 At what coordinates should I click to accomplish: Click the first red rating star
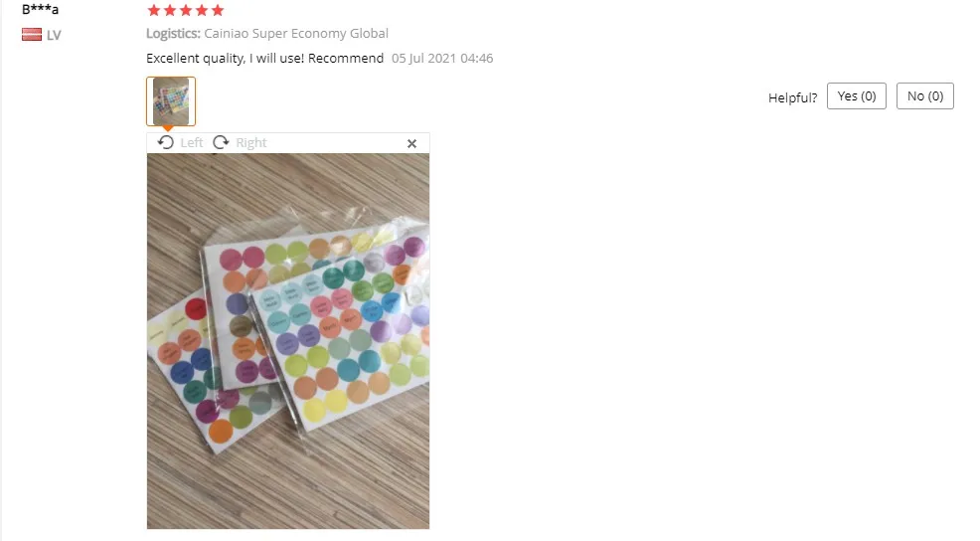tap(154, 10)
